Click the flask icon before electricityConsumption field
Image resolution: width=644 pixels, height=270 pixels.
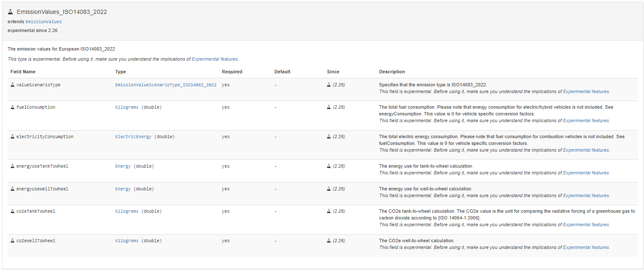13,136
